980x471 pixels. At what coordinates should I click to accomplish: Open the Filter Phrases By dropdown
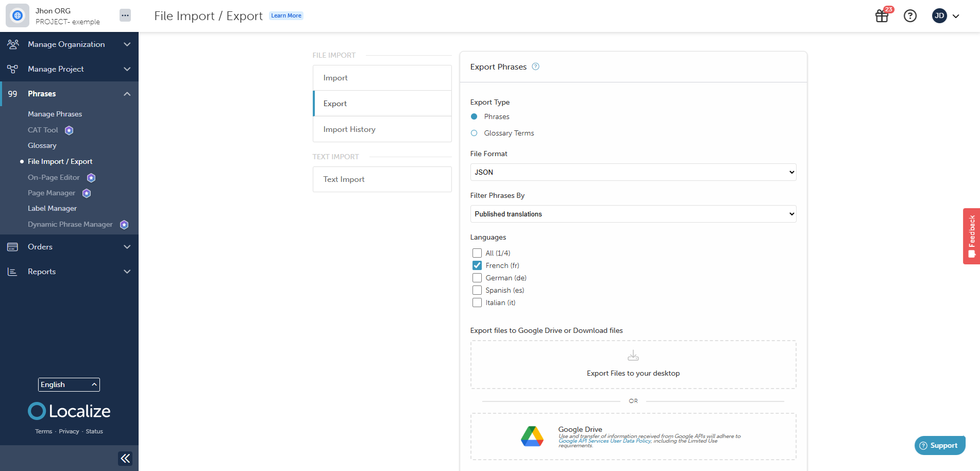[633, 214]
